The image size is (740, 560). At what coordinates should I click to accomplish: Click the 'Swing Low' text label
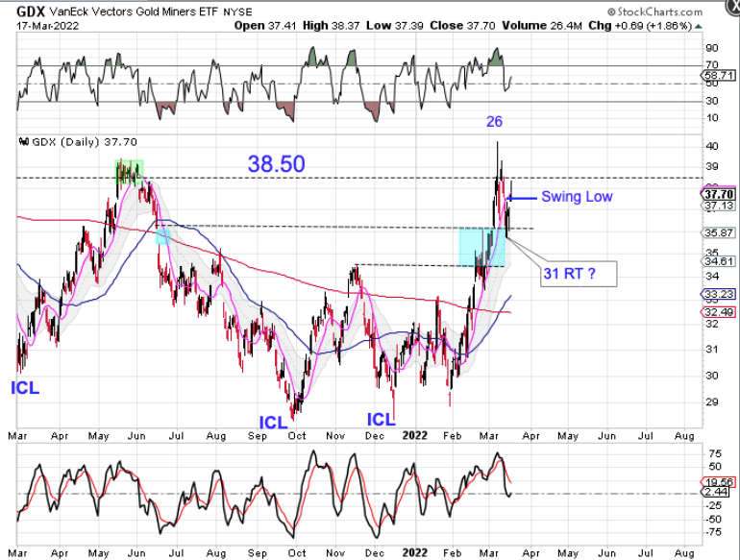tap(577, 197)
